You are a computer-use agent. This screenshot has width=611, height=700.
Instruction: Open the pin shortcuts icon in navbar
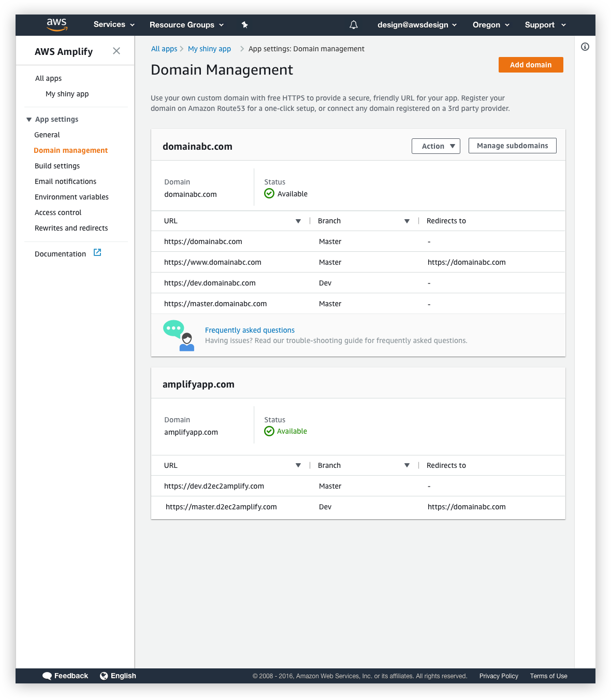tap(245, 25)
